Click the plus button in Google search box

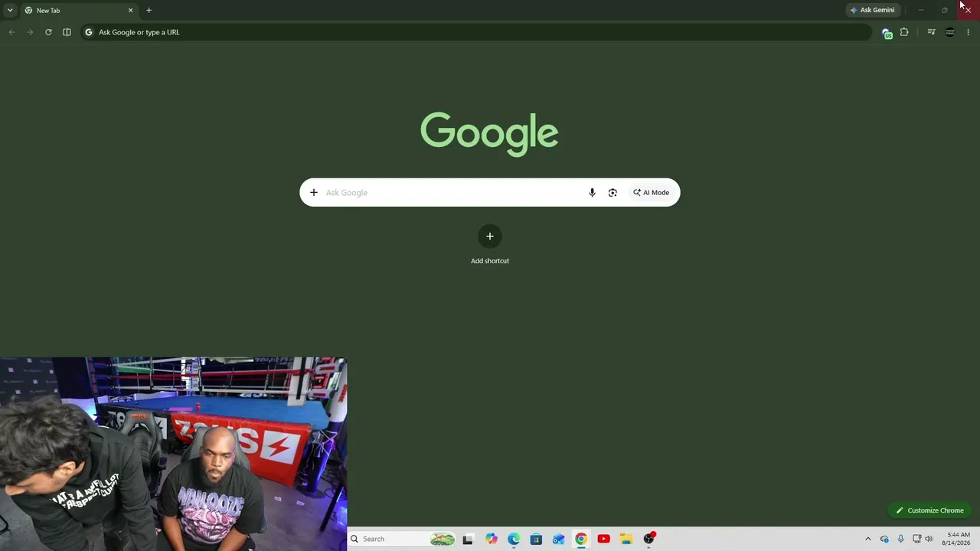(x=314, y=193)
